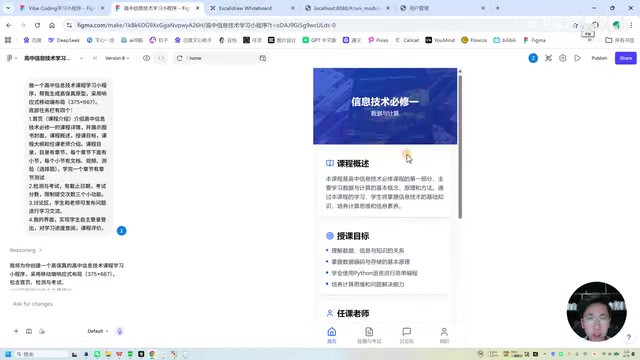Screen dimensions: 640x360
Task: Click the 授课目标 heading
Action: pyautogui.click(x=353, y=236)
